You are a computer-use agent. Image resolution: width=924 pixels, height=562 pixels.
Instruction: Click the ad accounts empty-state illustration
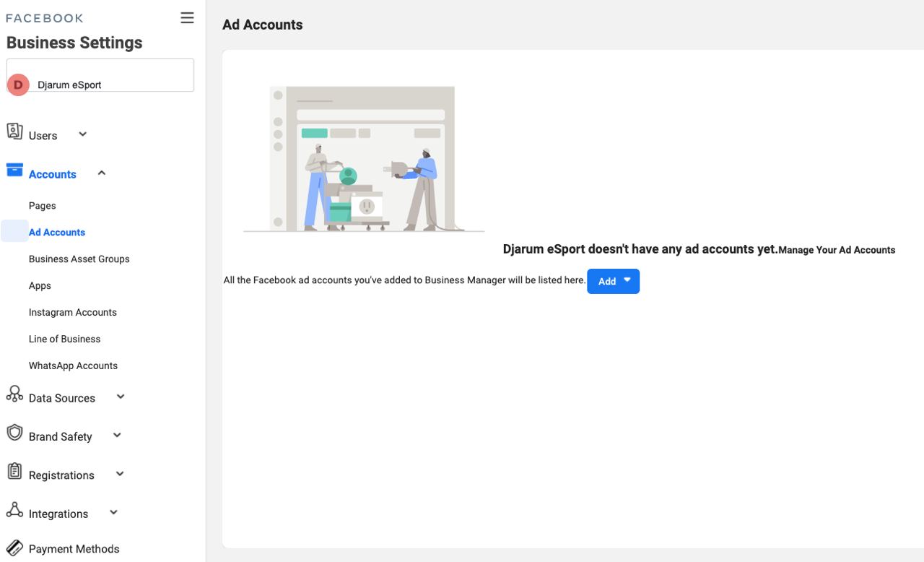(x=365, y=159)
